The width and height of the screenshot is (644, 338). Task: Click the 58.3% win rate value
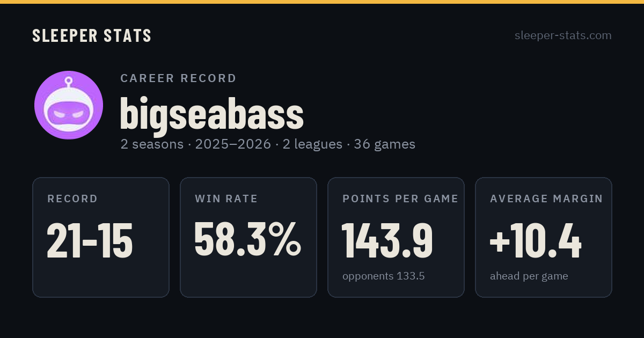pos(248,240)
